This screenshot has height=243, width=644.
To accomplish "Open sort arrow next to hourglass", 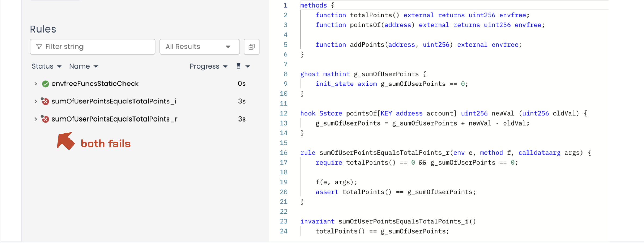I will [x=248, y=66].
